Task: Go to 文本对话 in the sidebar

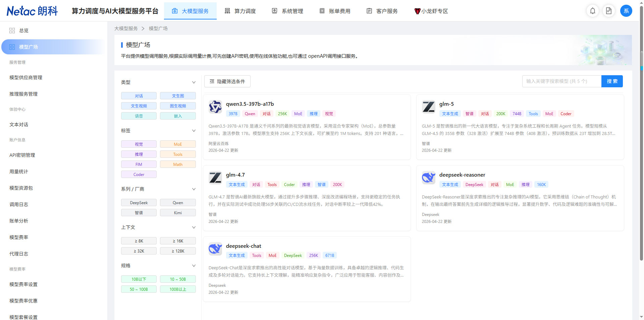Action: (x=19, y=125)
